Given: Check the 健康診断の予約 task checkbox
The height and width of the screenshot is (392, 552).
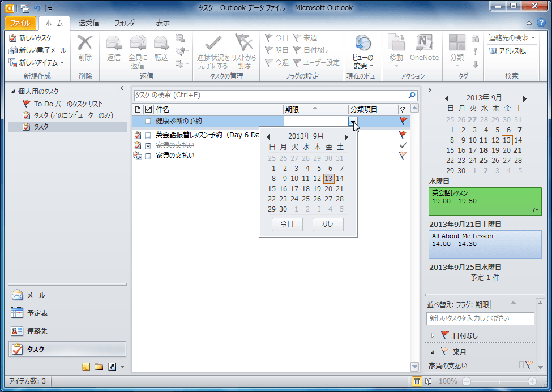Looking at the screenshot, I should (148, 122).
